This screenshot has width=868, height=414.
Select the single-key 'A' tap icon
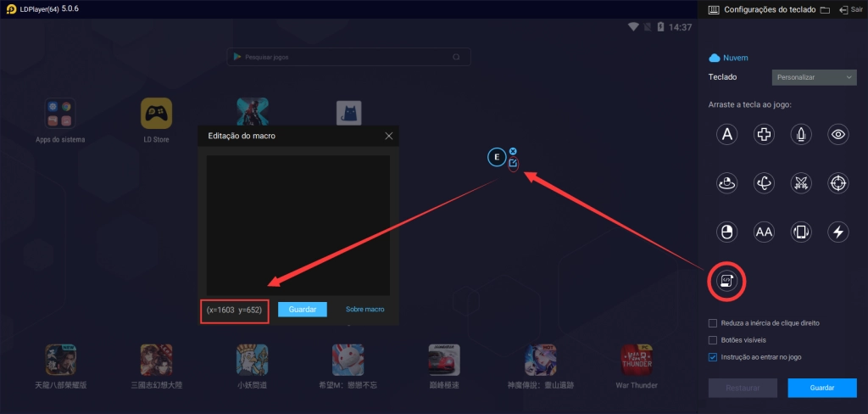point(726,134)
